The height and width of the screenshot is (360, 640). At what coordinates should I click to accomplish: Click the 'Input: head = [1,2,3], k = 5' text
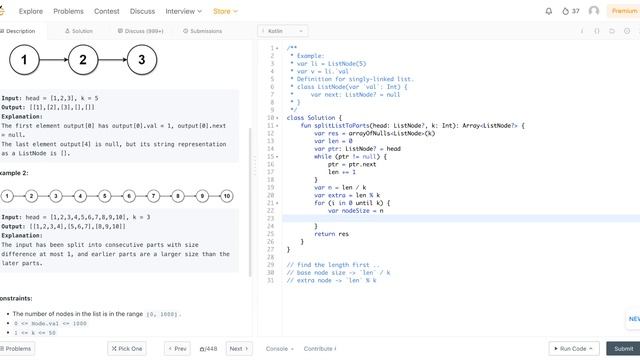(x=50, y=98)
